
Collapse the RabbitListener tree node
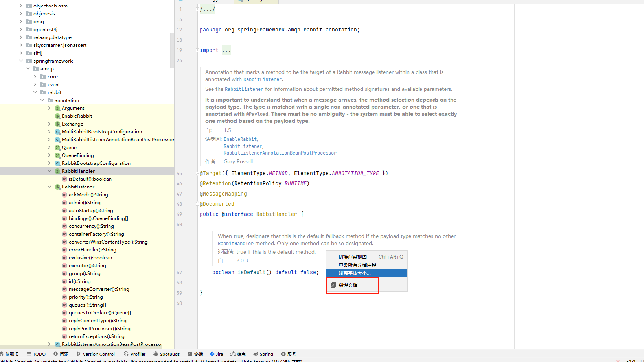point(49,187)
